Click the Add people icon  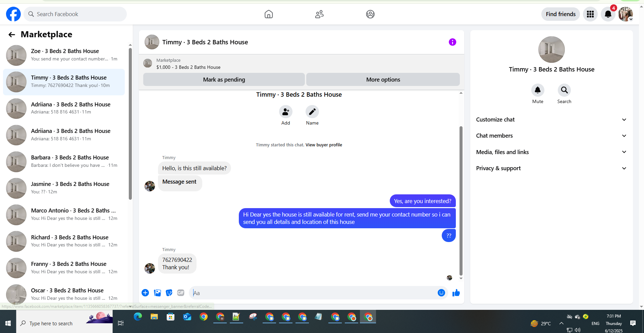tap(286, 112)
